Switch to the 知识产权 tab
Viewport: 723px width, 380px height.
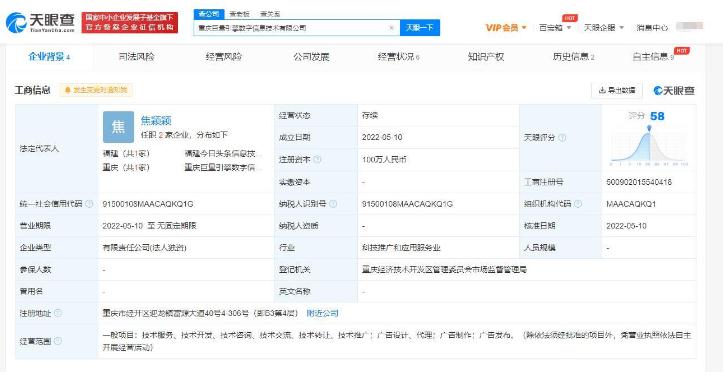486,57
